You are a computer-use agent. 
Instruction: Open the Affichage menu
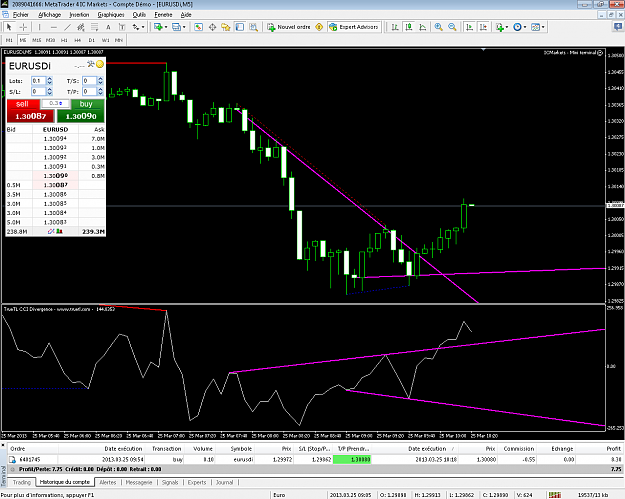(x=49, y=15)
